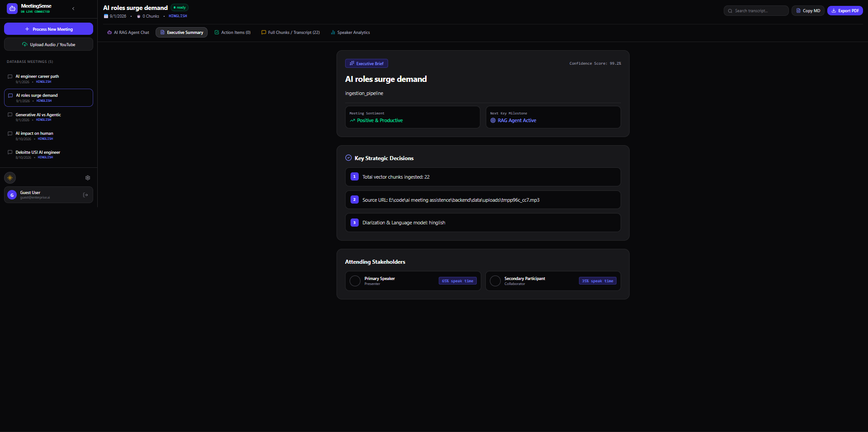The height and width of the screenshot is (432, 868).
Task: Click the logout icon beside Guest User
Action: [x=85, y=195]
